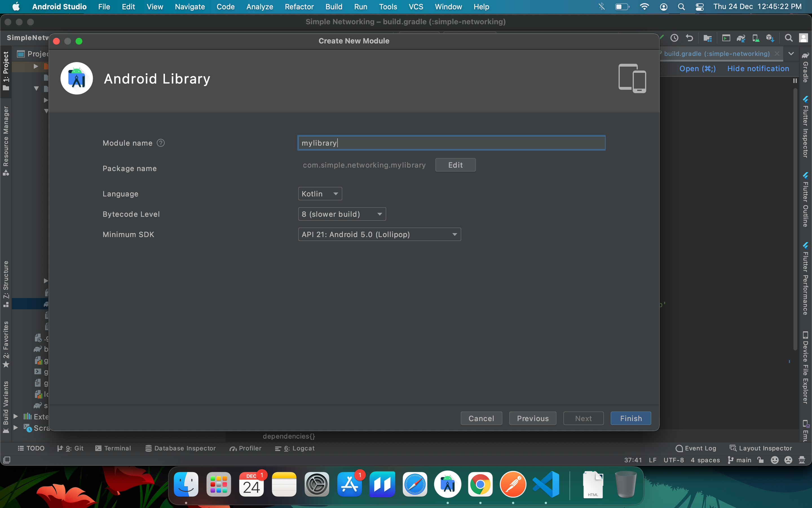
Task: Expand the External Libraries tree node
Action: point(16,416)
